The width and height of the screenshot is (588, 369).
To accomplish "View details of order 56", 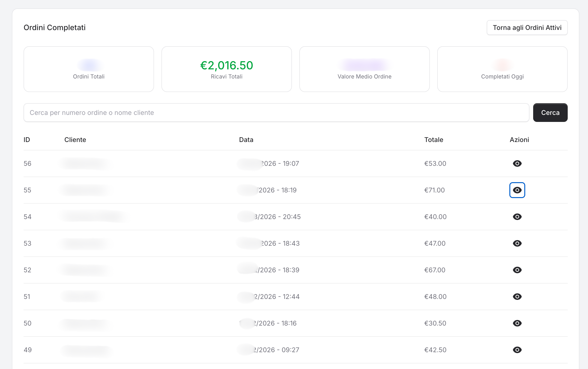I will [x=518, y=163].
